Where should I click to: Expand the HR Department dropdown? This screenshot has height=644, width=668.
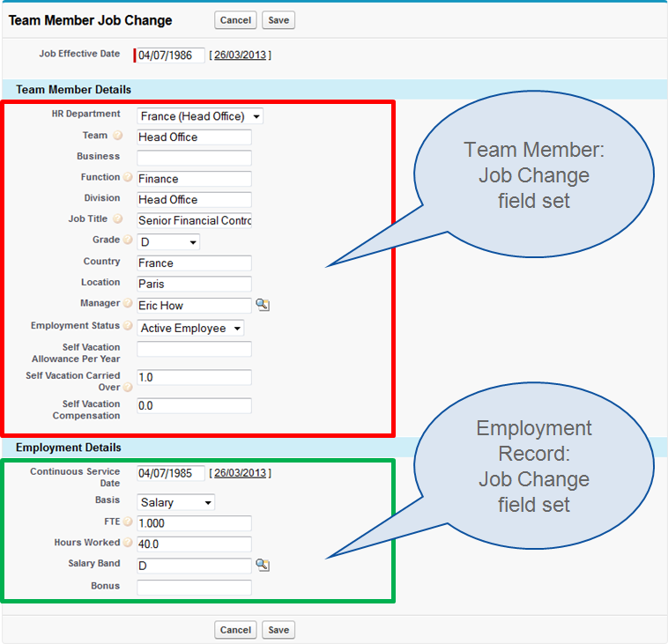pos(200,116)
